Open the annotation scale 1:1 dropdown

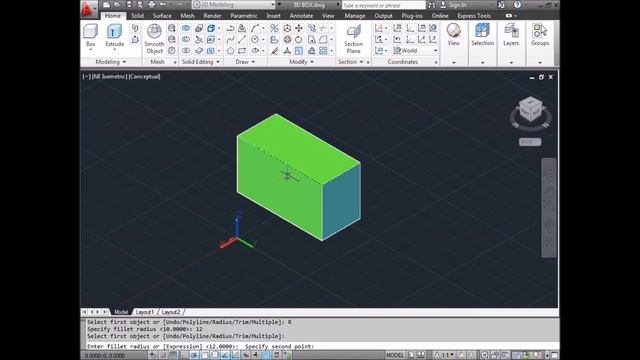pos(444,355)
